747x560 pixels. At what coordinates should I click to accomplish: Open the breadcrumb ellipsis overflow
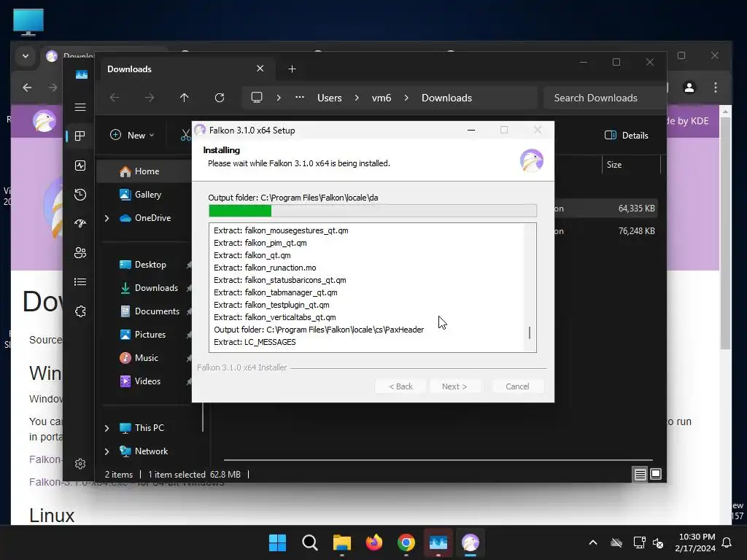coord(299,98)
